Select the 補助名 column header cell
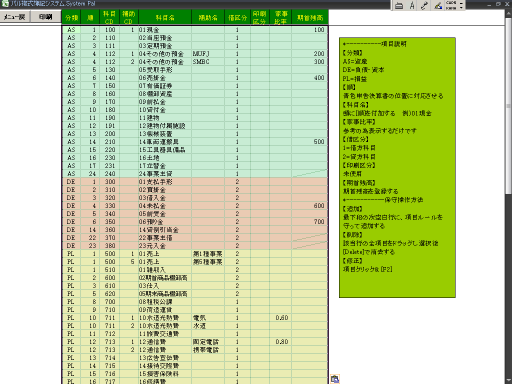This screenshot has height=384, width=512. 208,17
